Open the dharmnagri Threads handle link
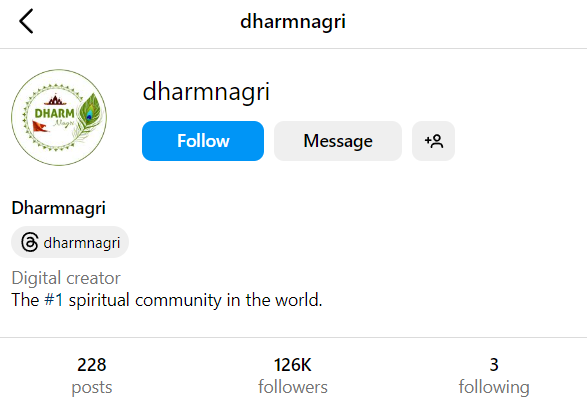This screenshot has width=587, height=407. 70,242
